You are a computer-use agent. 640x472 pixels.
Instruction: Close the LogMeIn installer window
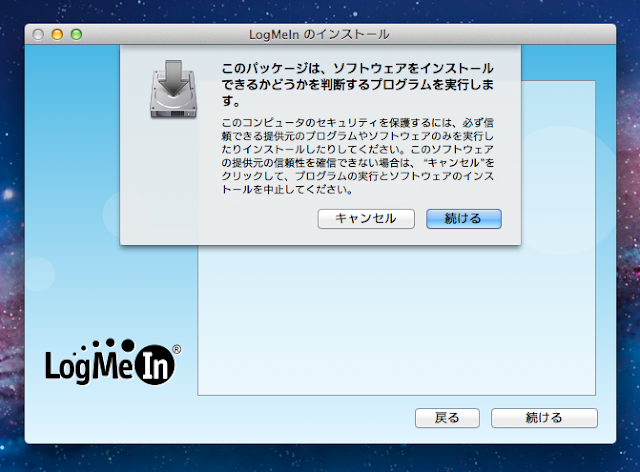pos(38,34)
